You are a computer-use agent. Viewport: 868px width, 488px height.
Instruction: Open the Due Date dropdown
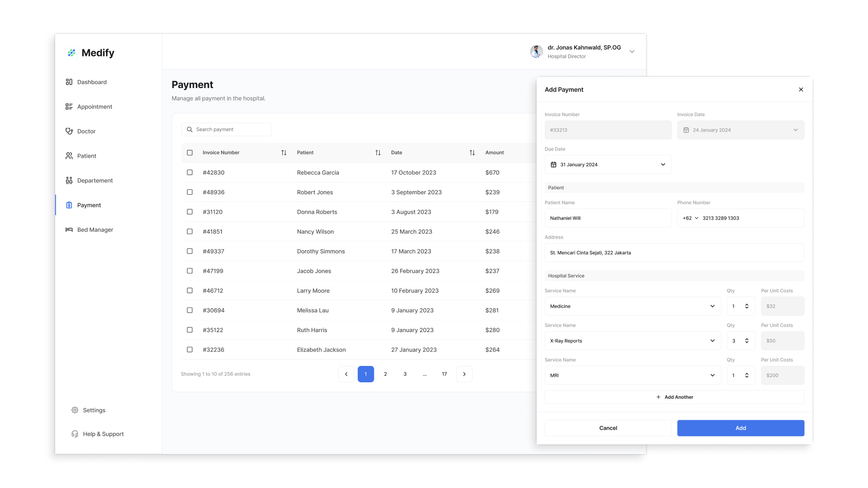[608, 164]
